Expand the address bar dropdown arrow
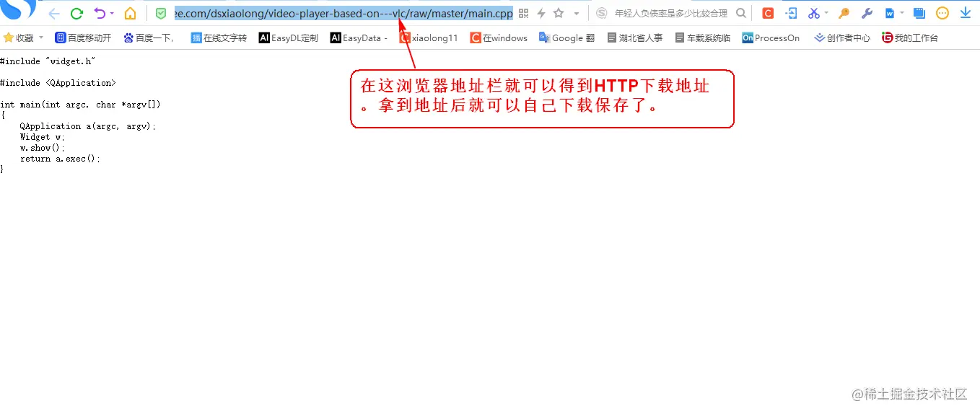Viewport: 980px width, 414px height. click(576, 14)
